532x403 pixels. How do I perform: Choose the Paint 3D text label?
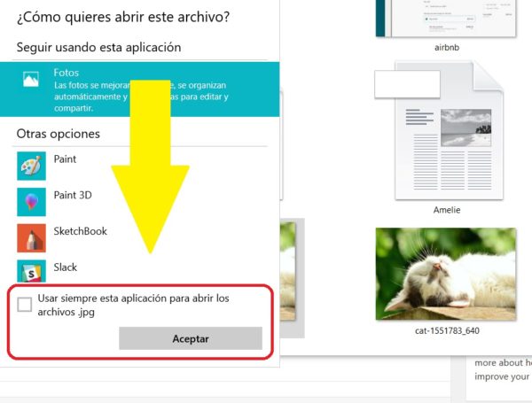[73, 195]
